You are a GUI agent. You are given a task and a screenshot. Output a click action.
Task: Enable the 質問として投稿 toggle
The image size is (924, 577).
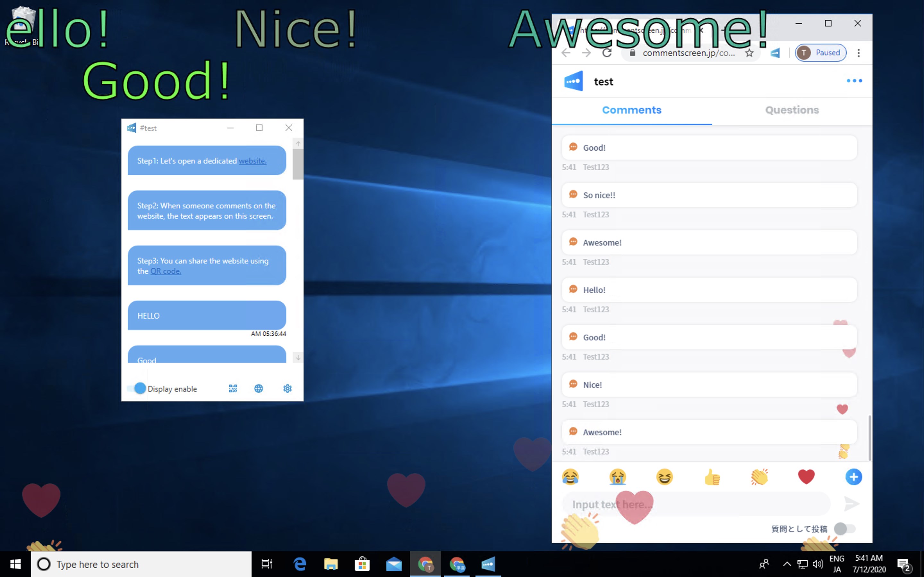844,529
